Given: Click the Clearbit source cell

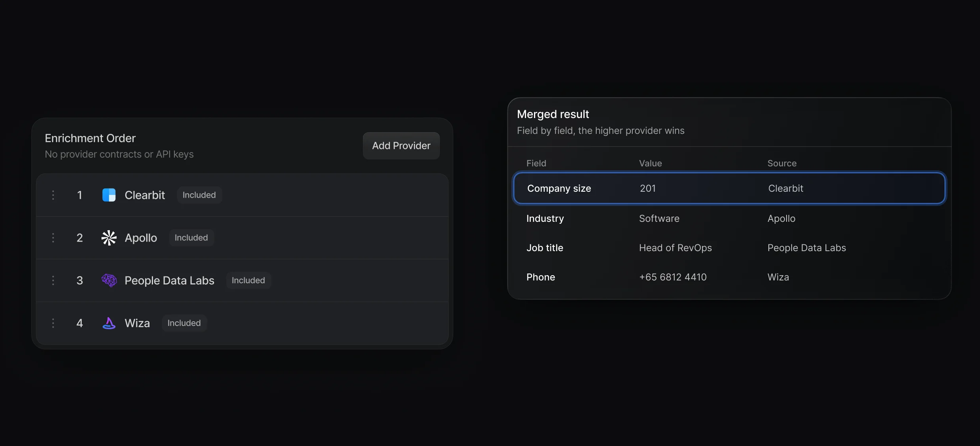Looking at the screenshot, I should coord(785,189).
